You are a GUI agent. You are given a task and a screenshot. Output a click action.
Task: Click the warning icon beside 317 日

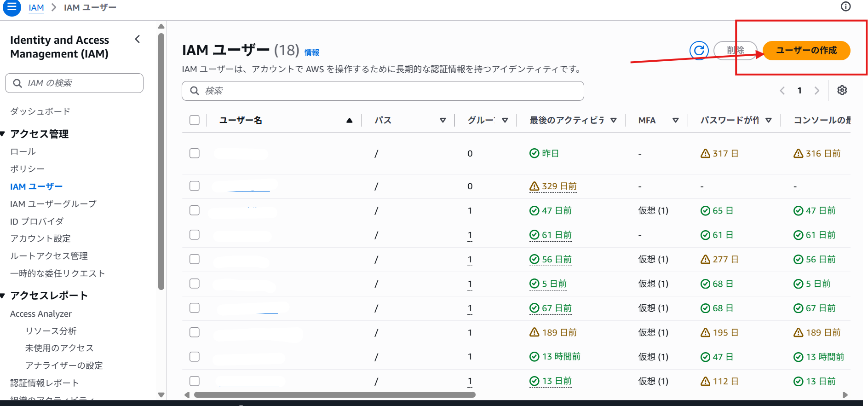click(705, 154)
